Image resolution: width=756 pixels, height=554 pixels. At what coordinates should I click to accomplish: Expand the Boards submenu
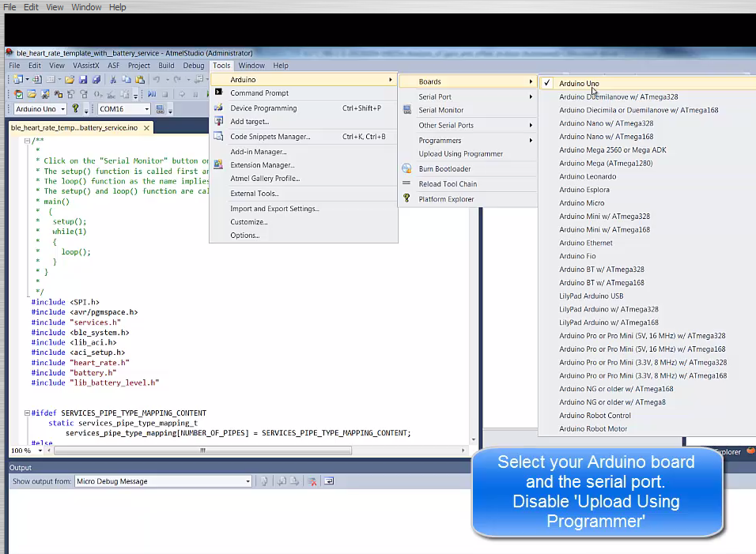coord(468,81)
